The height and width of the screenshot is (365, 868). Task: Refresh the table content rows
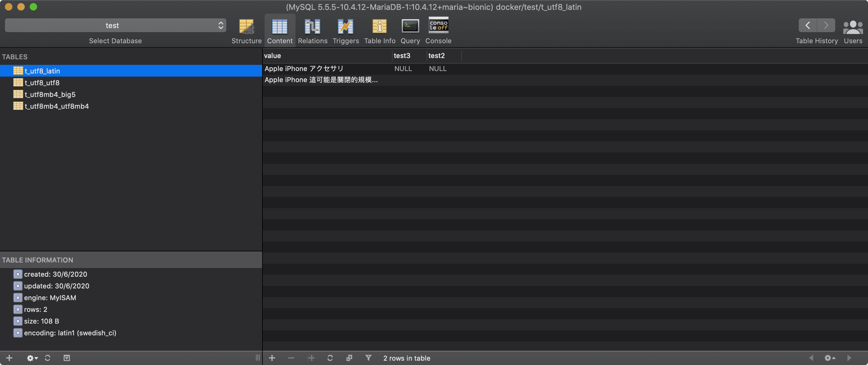(330, 358)
